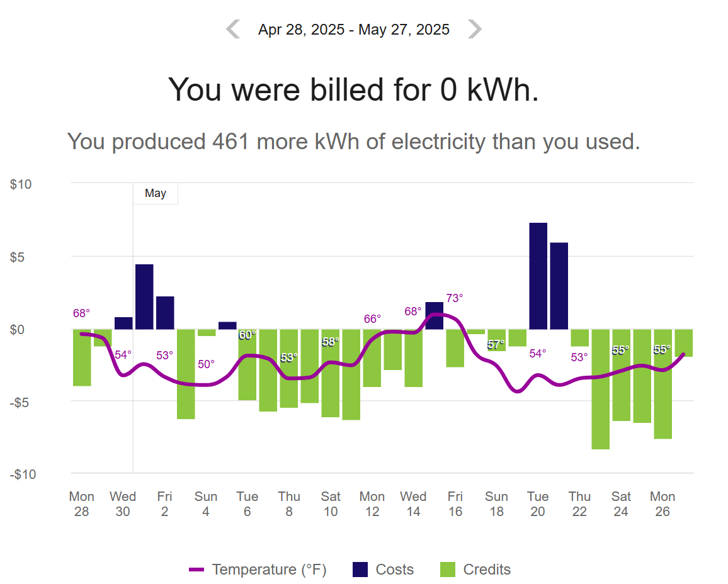Image resolution: width=728 pixels, height=584 pixels.
Task: Click the 73° temperature peak label
Action: pyautogui.click(x=455, y=298)
